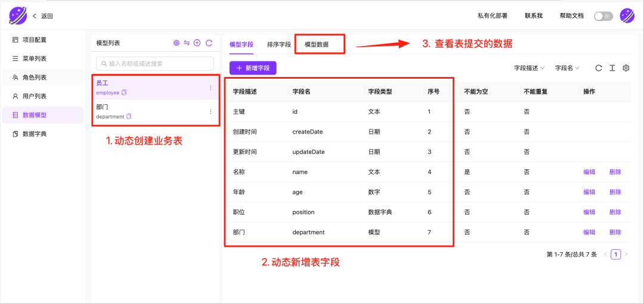Open the AI icon in model list header
This screenshot has width=644, height=304.
pos(177,43)
